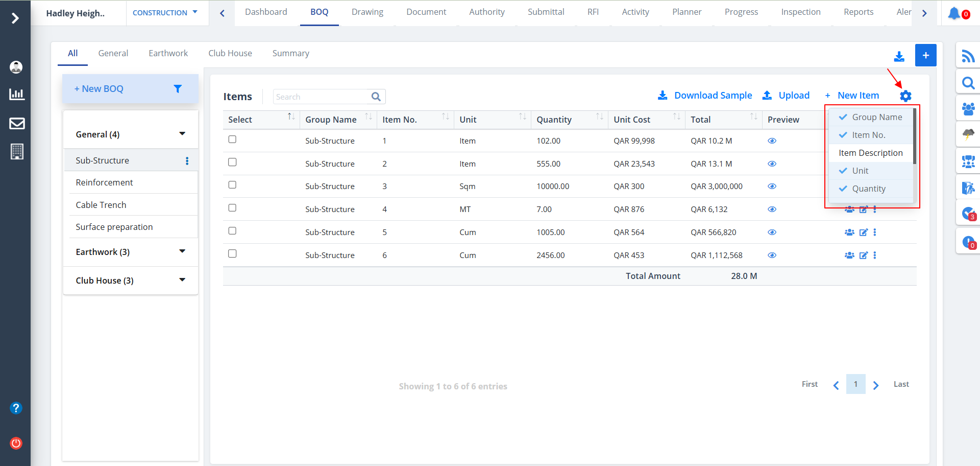Select checkbox for item No. 1

click(232, 139)
